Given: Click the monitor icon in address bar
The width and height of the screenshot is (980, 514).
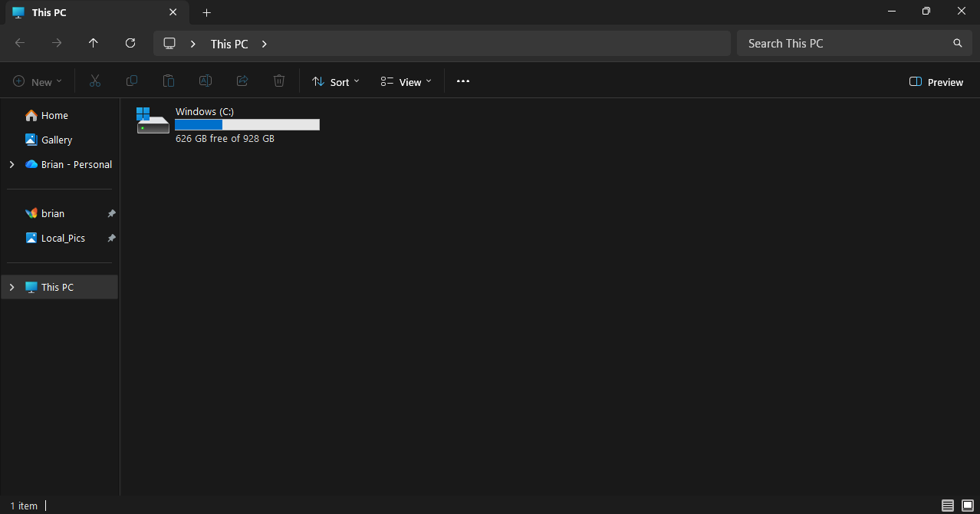Looking at the screenshot, I should click(170, 44).
